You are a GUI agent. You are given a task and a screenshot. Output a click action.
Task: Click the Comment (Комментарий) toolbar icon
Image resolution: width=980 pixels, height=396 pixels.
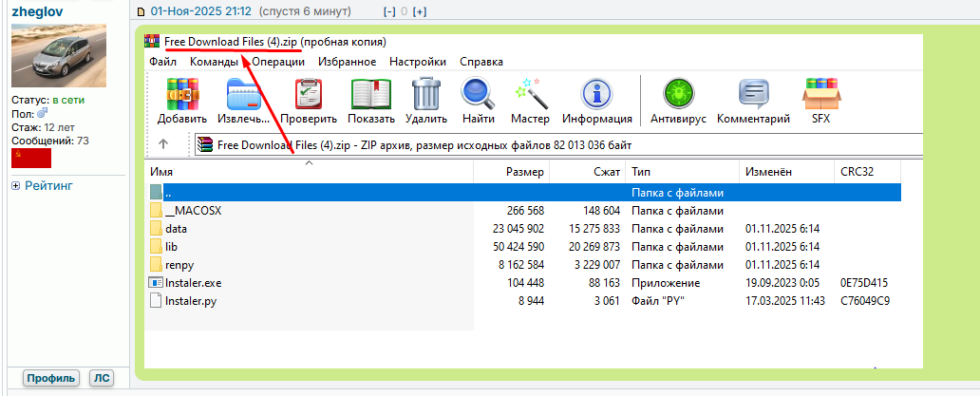click(754, 95)
